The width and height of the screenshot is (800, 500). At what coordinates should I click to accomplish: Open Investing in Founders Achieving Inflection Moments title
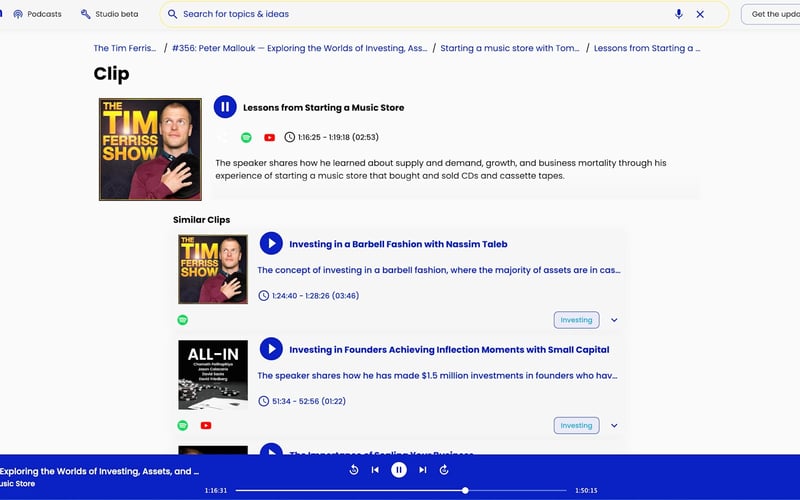click(449, 349)
